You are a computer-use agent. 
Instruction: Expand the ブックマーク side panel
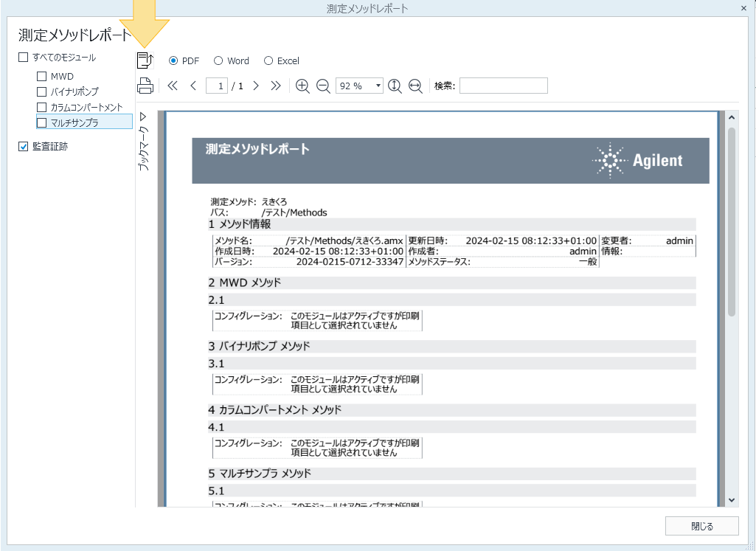pos(143,117)
